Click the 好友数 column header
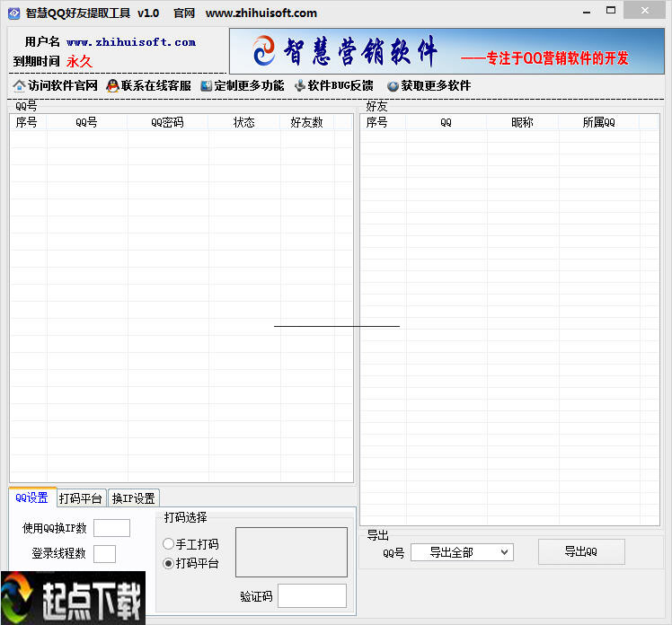 coord(307,122)
